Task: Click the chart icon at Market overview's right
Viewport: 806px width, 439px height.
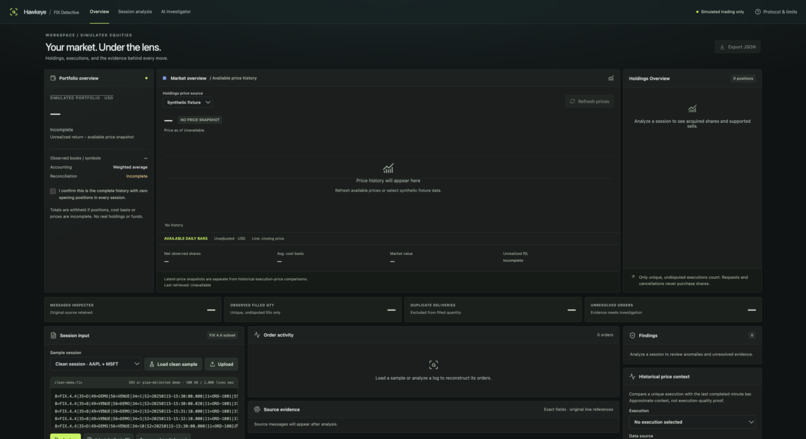Action: coord(611,78)
